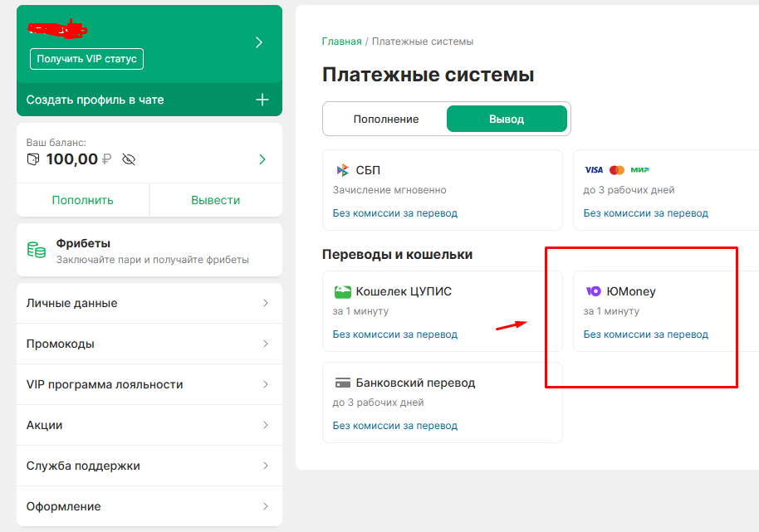This screenshot has height=532, width=759.
Task: Click the green Кошелек ЦУПИС wallet icon
Action: click(343, 291)
